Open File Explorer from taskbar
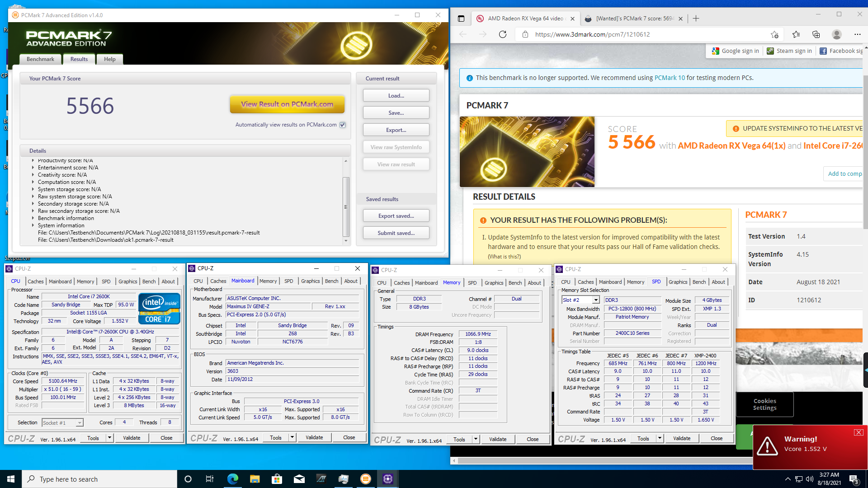The image size is (868, 488). tap(255, 479)
